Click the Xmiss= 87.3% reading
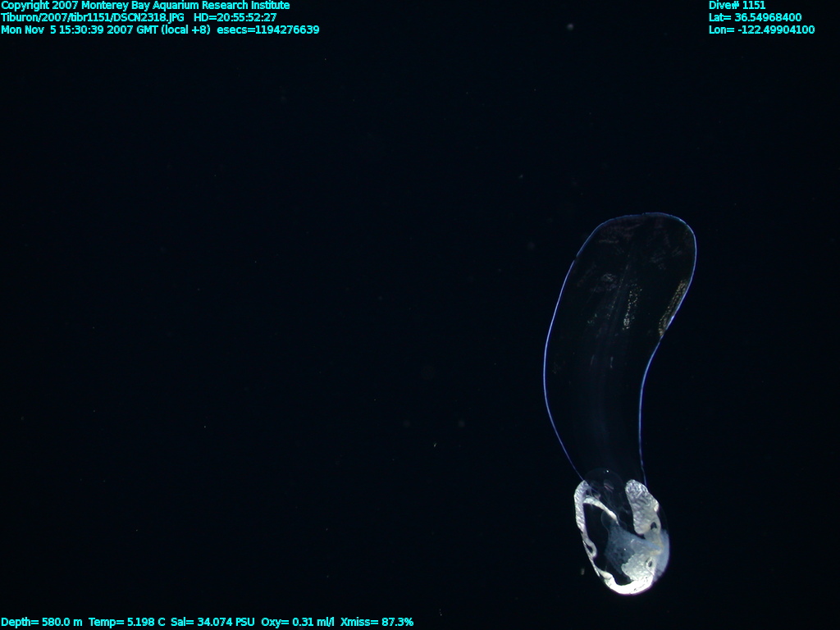840x630 pixels. click(x=377, y=623)
